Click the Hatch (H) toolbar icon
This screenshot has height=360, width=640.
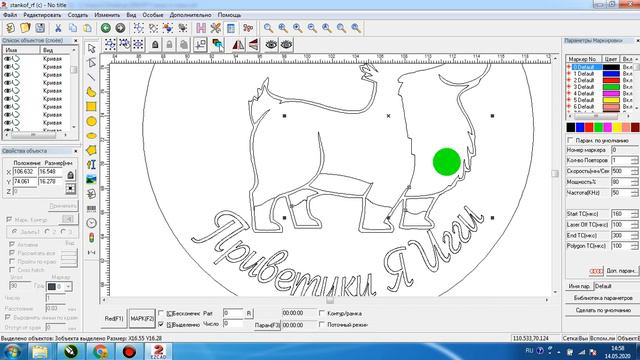201,28
